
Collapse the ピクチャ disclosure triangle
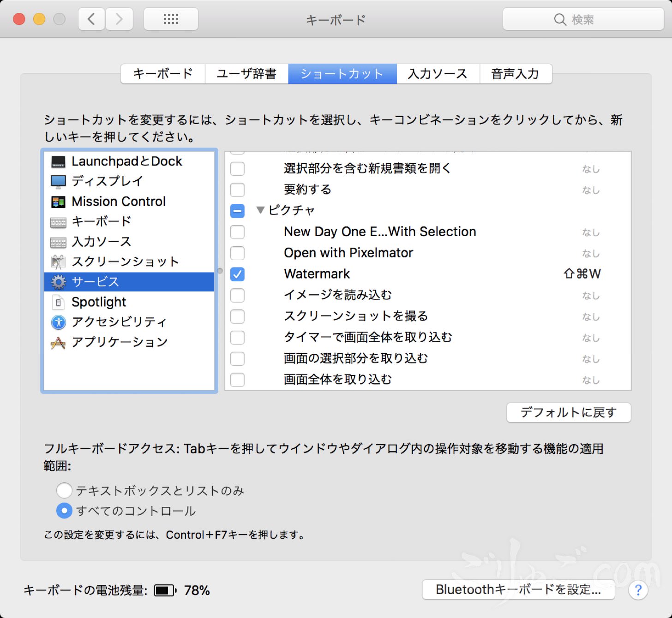coord(260,210)
